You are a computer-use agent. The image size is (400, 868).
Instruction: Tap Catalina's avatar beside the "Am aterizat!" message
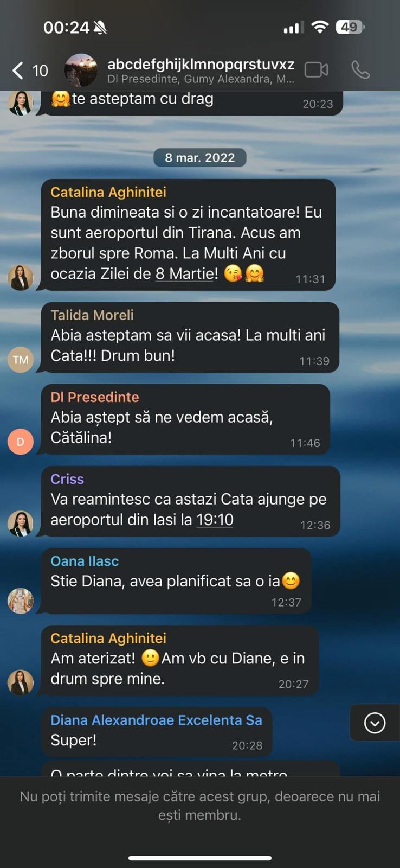point(21,682)
